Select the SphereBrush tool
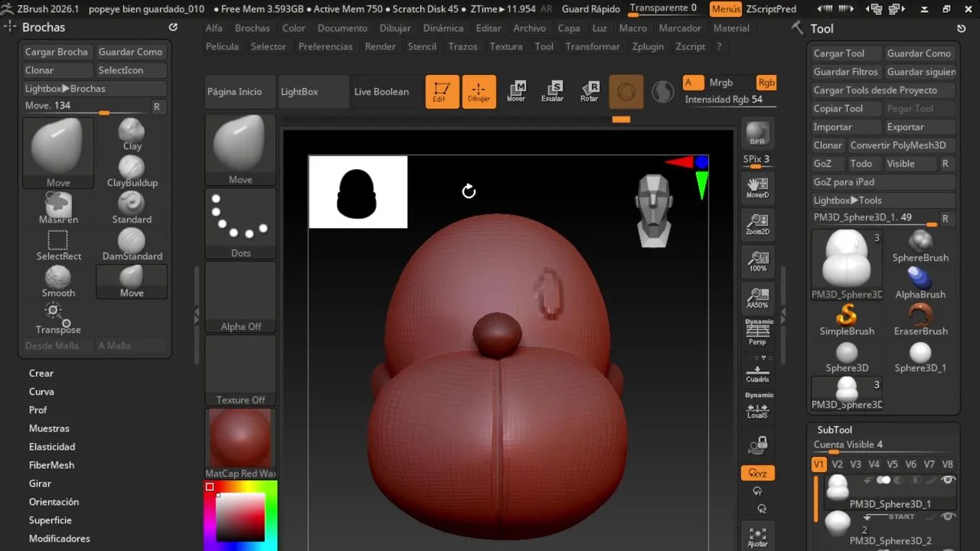 pos(920,246)
